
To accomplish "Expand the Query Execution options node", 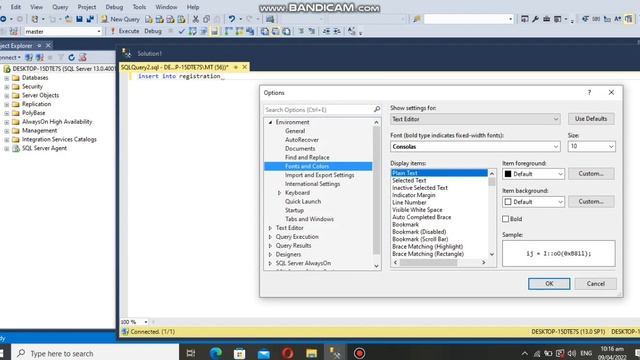I will coord(270,237).
